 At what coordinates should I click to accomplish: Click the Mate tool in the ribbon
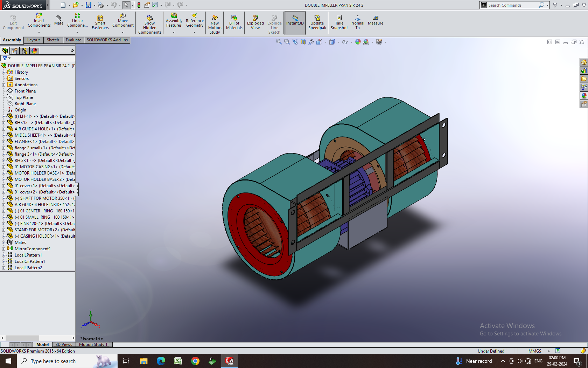coord(59,20)
